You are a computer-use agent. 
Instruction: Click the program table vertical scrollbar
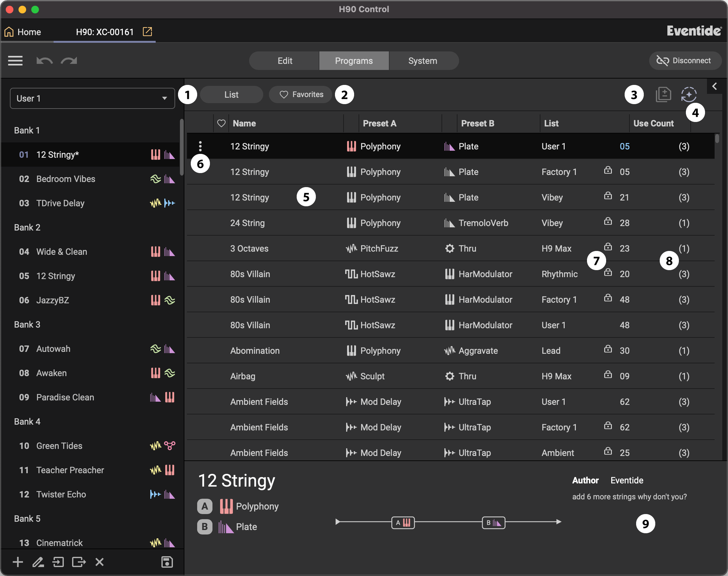717,139
